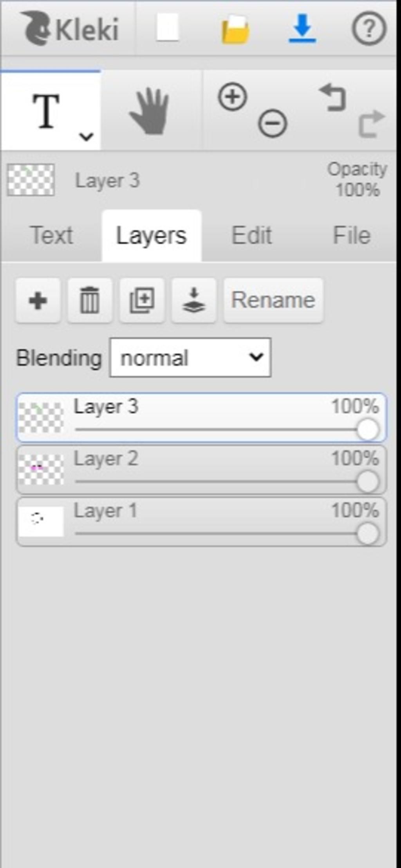The height and width of the screenshot is (868, 401).
Task: Zoom in with the plus magnifier
Action: [x=233, y=96]
